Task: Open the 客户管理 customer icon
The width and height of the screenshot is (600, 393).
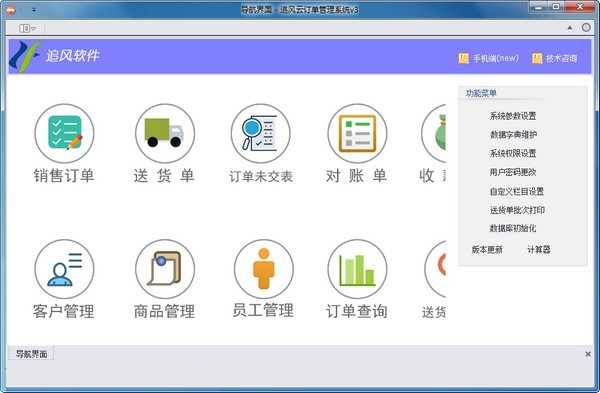Action: coord(64,269)
